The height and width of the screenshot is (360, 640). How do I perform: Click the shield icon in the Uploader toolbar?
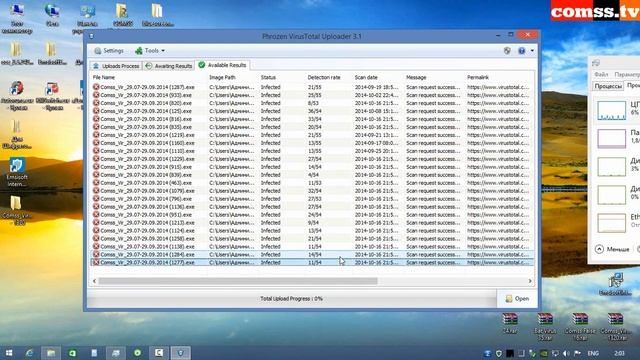click(x=507, y=51)
